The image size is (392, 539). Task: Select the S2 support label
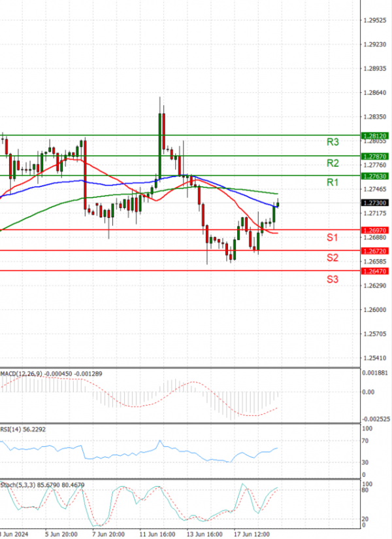coord(333,258)
